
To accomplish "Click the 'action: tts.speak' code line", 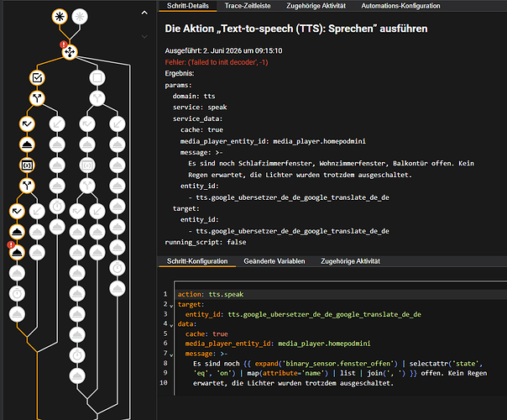I will (211, 294).
